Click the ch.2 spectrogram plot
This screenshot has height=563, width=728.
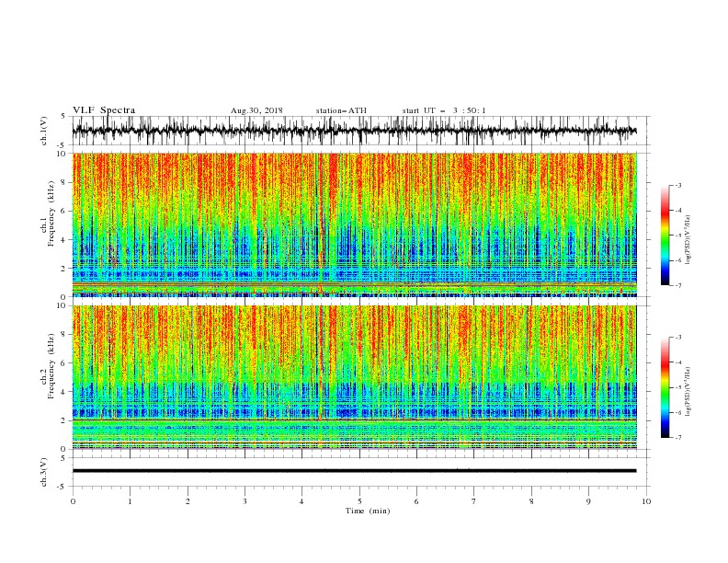click(x=355, y=377)
